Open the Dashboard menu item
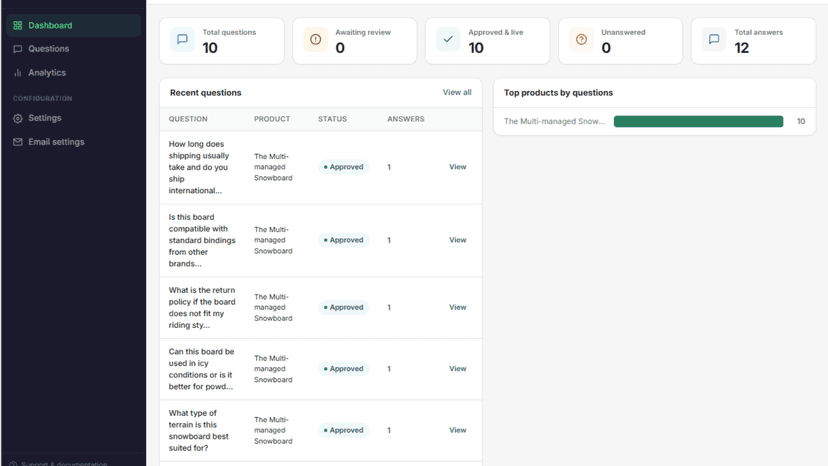 click(73, 25)
